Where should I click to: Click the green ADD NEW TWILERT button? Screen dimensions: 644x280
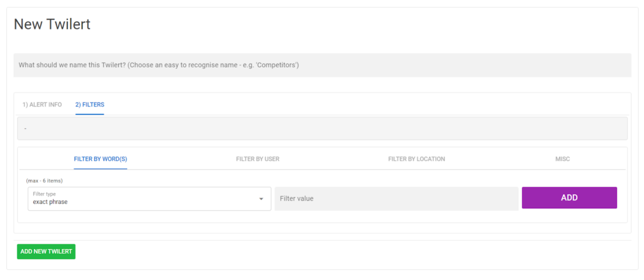(46, 252)
